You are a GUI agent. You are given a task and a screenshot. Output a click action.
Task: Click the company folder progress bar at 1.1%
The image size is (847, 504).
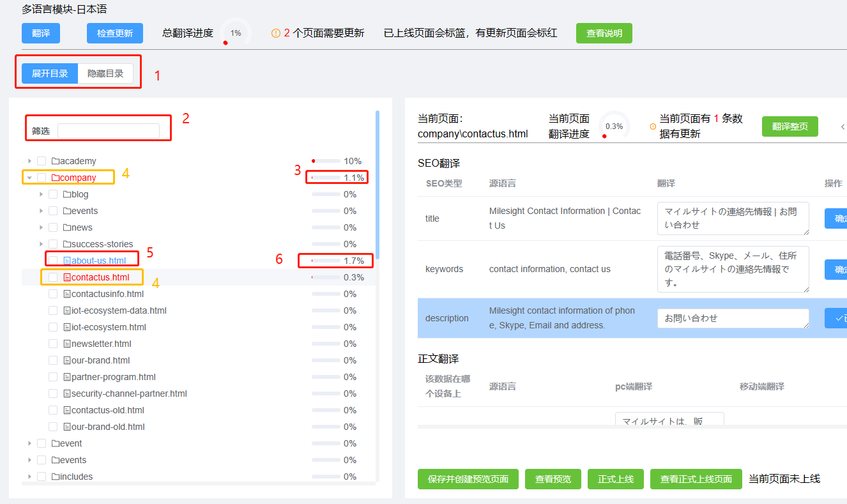[326, 178]
